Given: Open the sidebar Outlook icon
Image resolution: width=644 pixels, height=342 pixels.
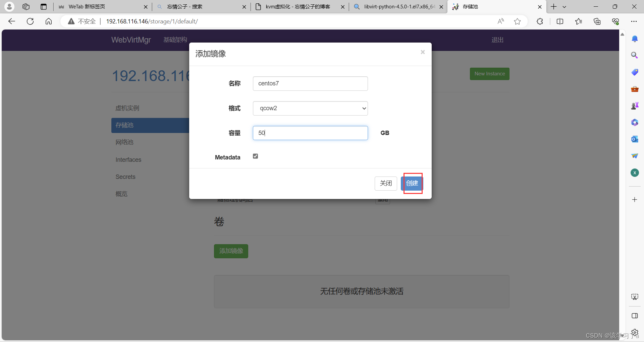Looking at the screenshot, I should (635, 139).
